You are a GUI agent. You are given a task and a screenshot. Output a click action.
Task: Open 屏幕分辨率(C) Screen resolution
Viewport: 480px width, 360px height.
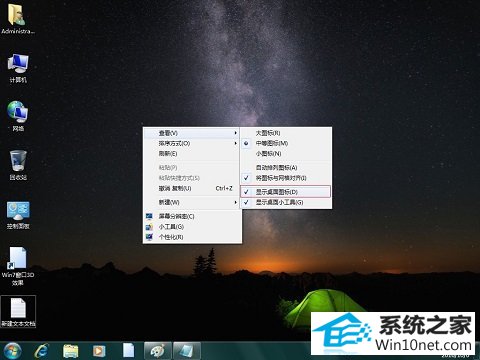192,216
